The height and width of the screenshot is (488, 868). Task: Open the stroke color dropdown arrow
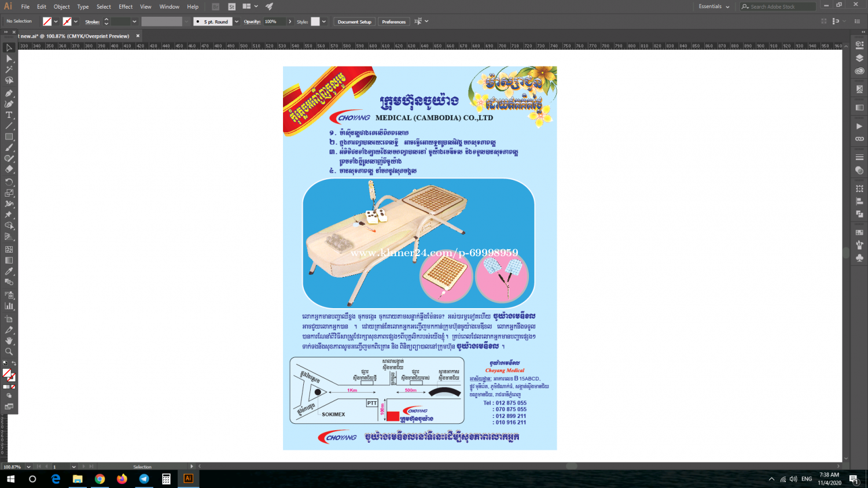tap(76, 21)
